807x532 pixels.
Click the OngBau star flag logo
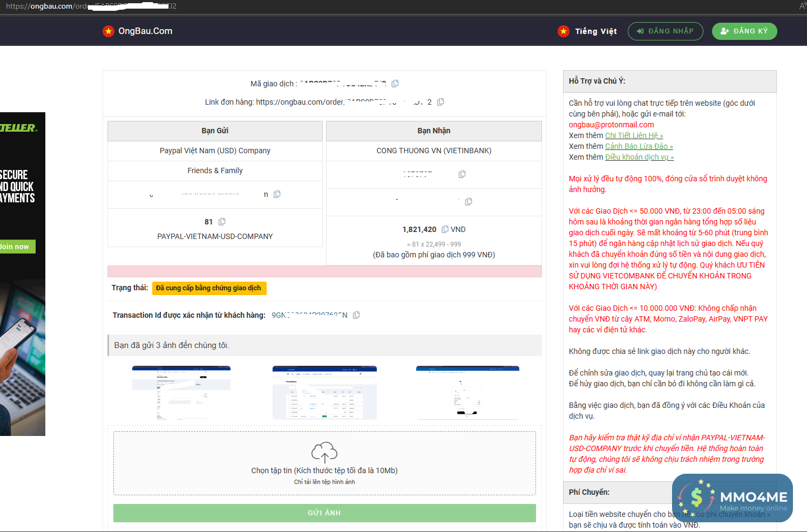coord(108,31)
